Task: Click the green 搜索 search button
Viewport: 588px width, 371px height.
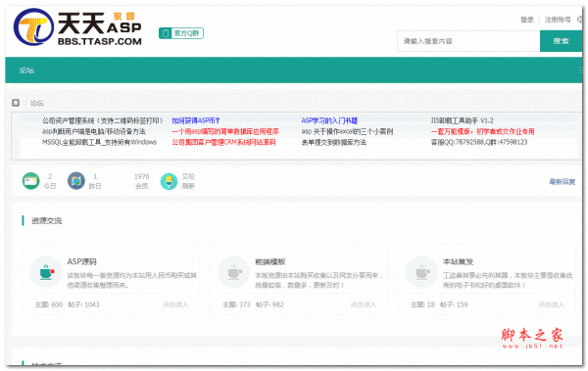Action: coord(561,41)
